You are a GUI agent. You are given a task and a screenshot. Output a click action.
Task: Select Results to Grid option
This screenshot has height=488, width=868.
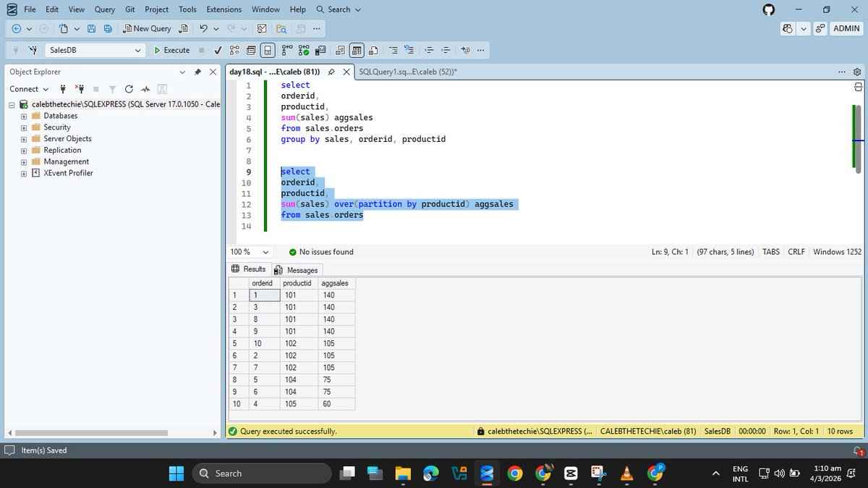357,50
